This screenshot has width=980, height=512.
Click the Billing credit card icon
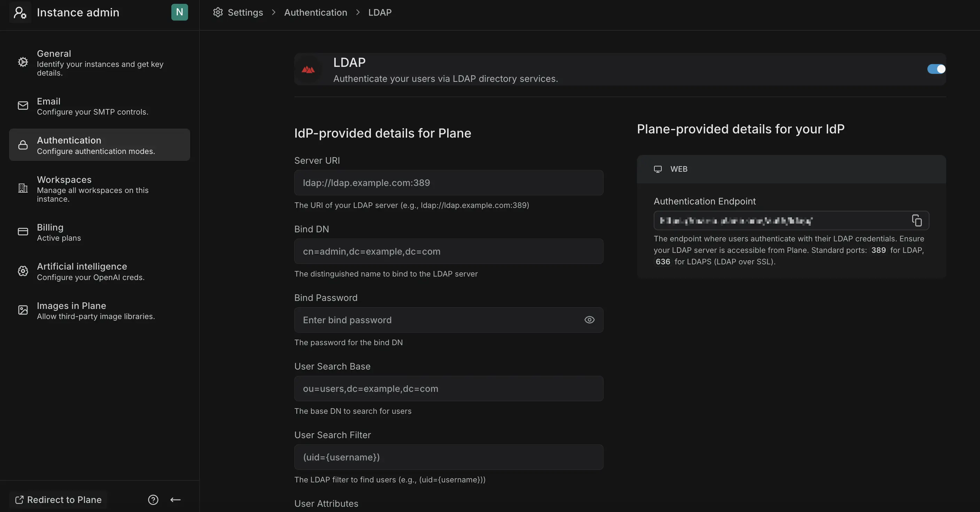[x=22, y=232]
